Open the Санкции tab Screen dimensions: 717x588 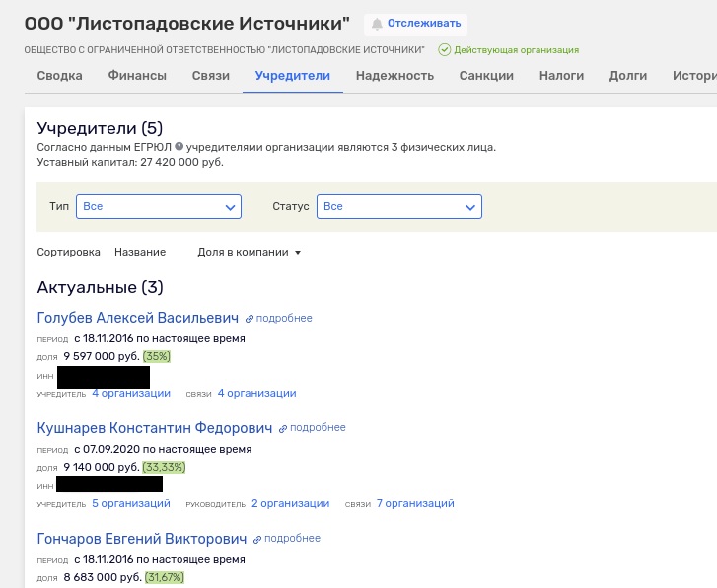(x=486, y=76)
